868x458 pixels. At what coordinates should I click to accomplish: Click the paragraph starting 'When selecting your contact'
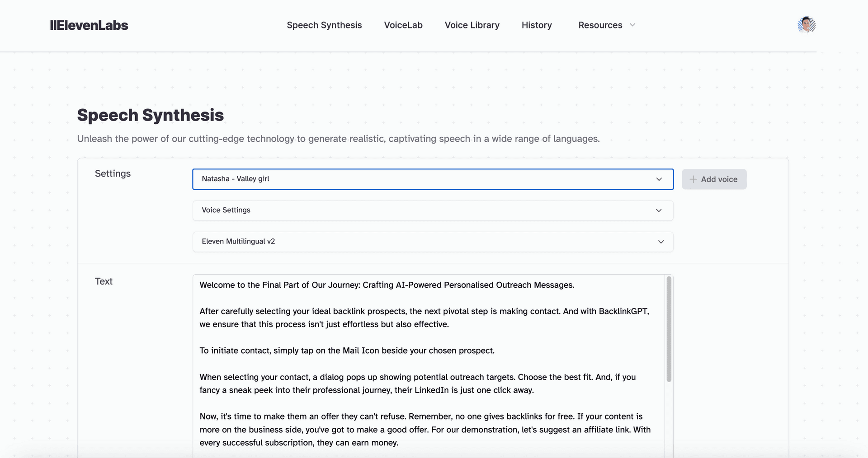click(x=418, y=383)
